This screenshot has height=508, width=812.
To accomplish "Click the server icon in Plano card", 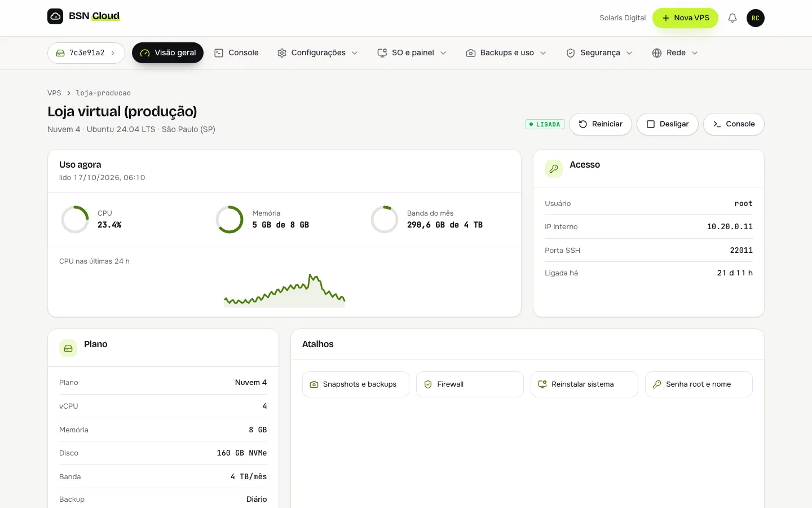I will pyautogui.click(x=68, y=348).
